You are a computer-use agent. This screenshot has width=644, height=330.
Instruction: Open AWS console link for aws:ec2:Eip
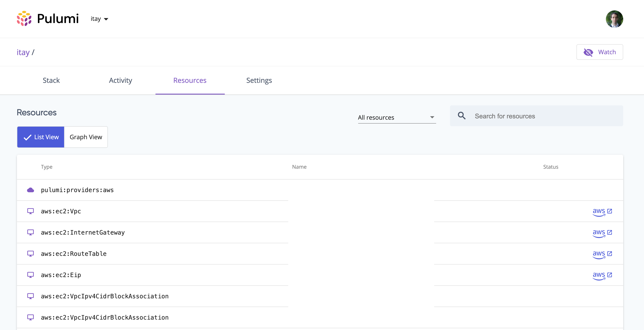(x=602, y=275)
